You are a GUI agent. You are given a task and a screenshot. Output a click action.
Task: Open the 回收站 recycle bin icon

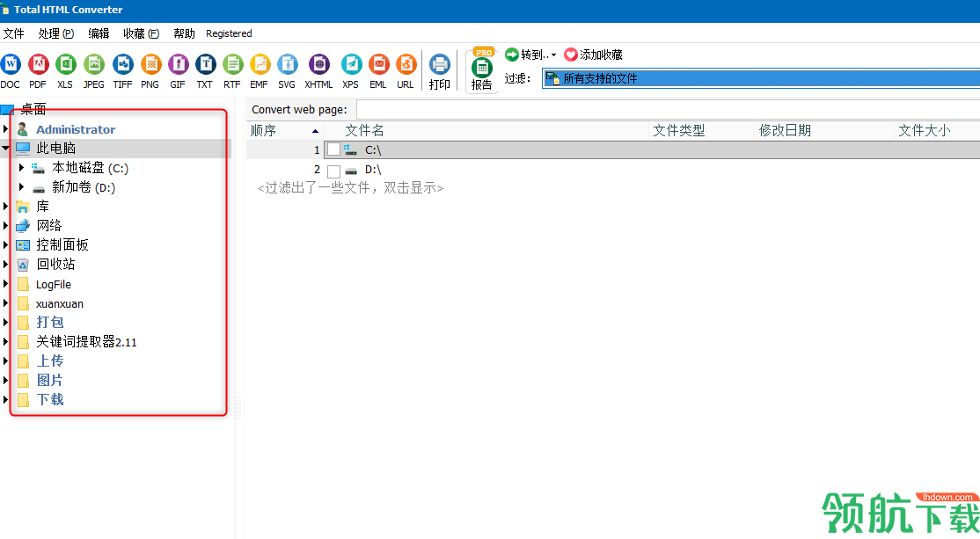[x=23, y=265]
